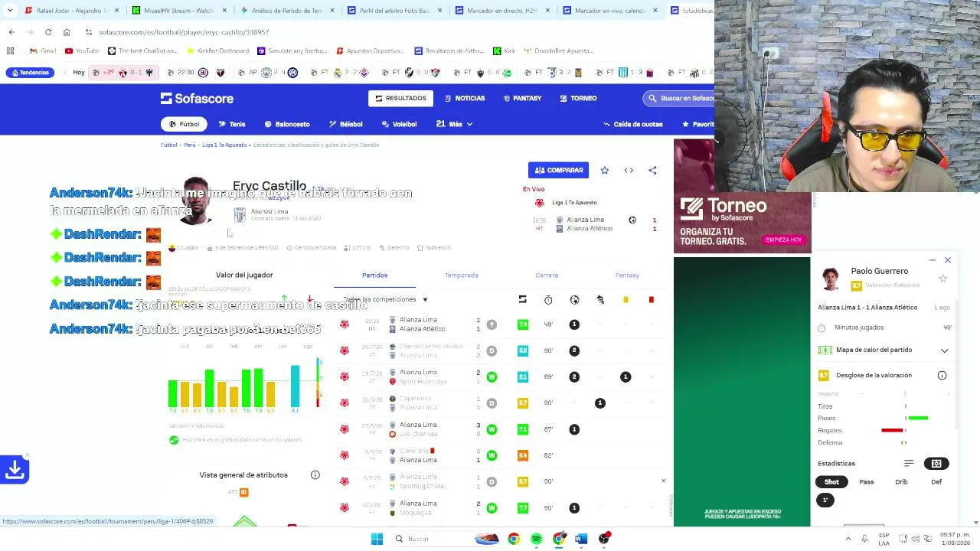This screenshot has height=551, width=980.
Task: Click the goals football column icon
Action: coord(574,300)
